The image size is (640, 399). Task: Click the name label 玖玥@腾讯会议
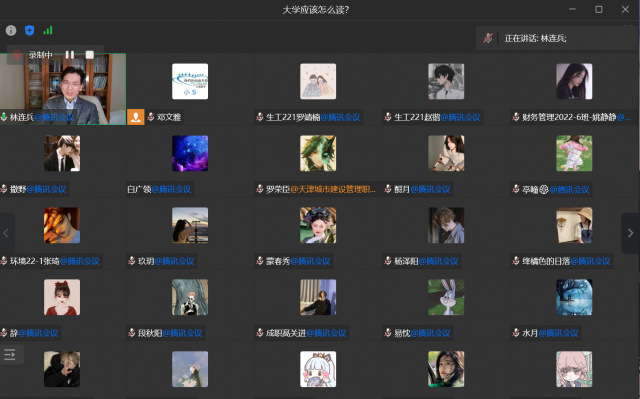tap(166, 261)
